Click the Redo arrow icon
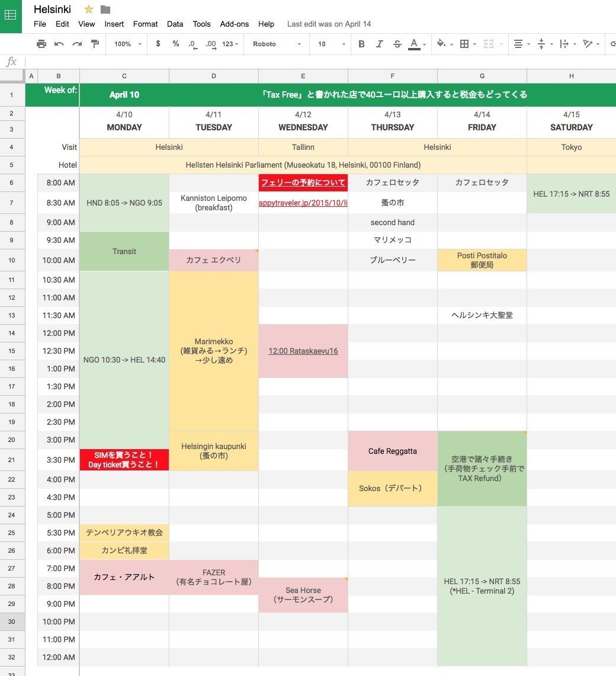The height and width of the screenshot is (676, 616). (77, 44)
